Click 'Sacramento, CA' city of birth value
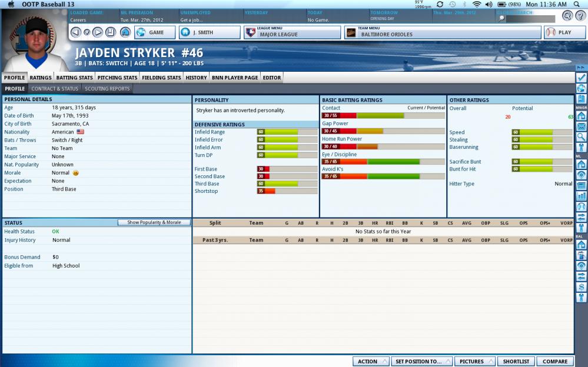This screenshot has height=367, width=588. pyautogui.click(x=70, y=124)
